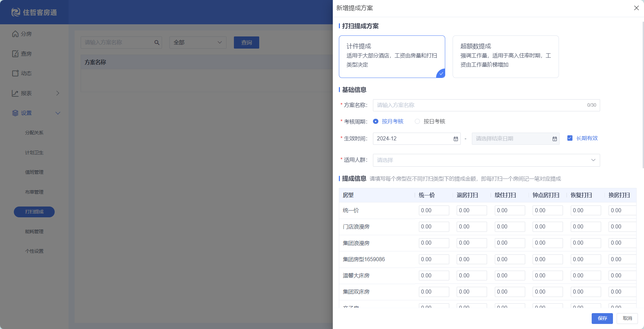Screen dimensions: 644x329
Task: Click 统一价 row 退房打扫 amount field
Action: click(472, 210)
